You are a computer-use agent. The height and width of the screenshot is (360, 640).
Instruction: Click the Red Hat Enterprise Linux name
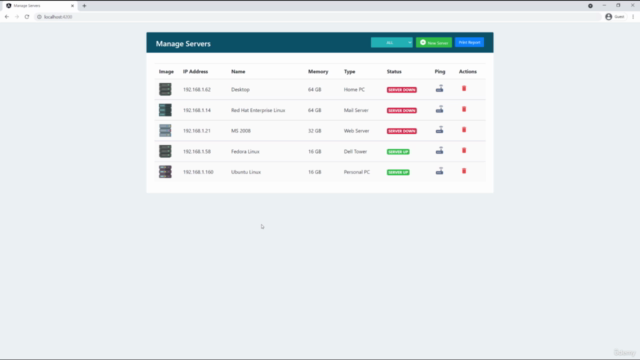point(258,110)
